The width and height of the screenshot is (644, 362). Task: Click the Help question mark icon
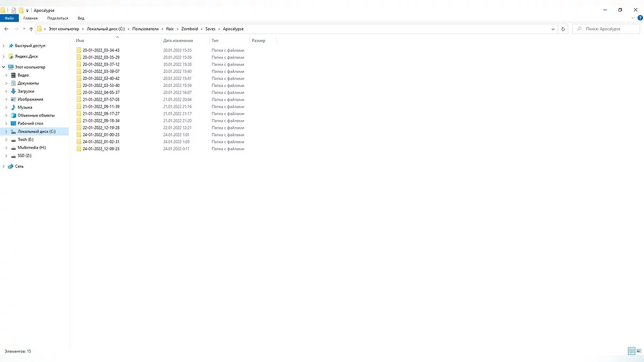(x=640, y=18)
